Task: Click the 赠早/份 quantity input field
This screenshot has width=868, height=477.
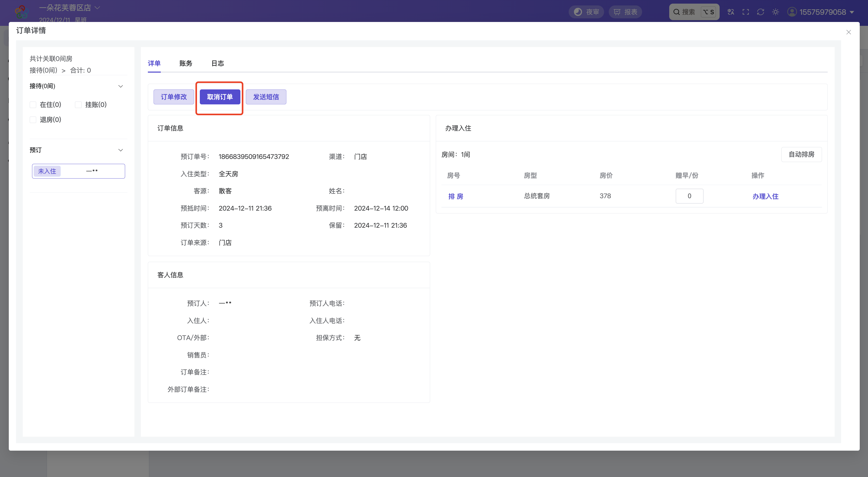Action: pos(689,196)
